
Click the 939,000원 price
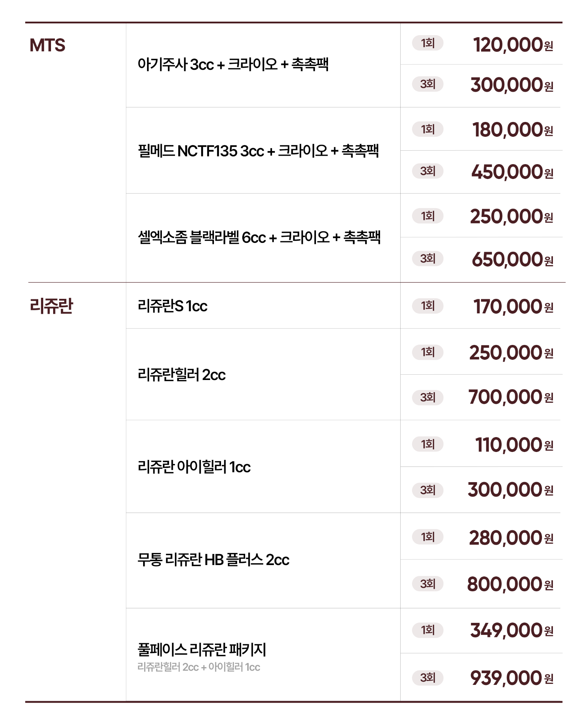coord(511,678)
